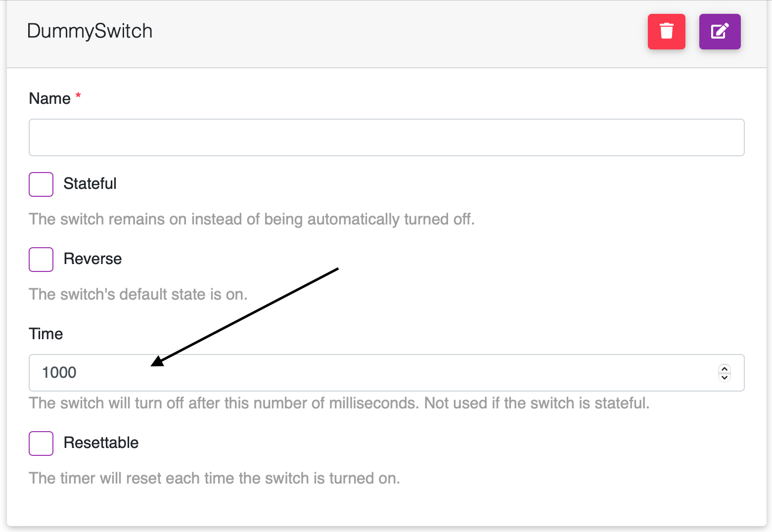
Task: Toggle the Reverse checkbox
Action: coord(41,260)
